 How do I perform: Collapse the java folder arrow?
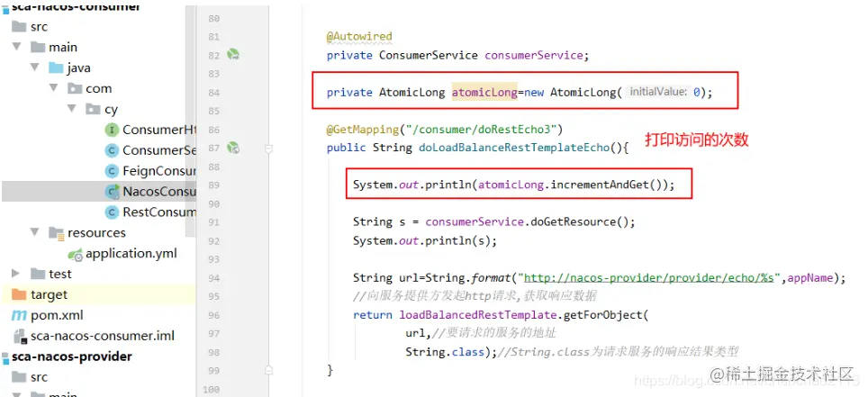(35, 68)
